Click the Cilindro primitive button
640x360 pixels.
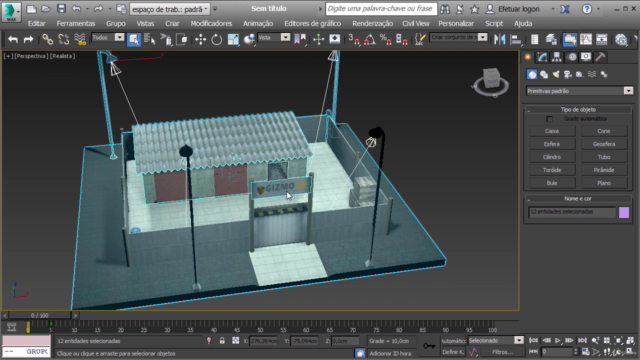(x=552, y=157)
